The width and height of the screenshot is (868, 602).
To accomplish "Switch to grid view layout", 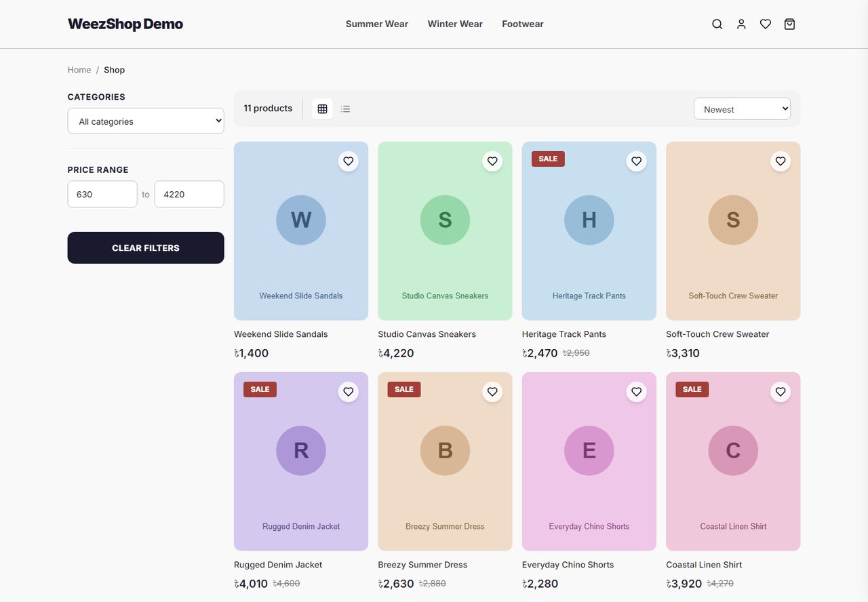I will [x=322, y=108].
